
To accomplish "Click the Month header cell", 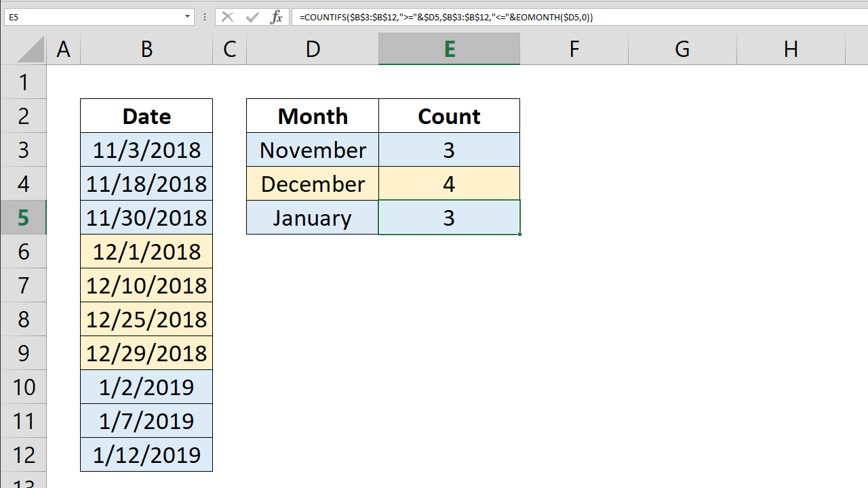I will pos(313,116).
